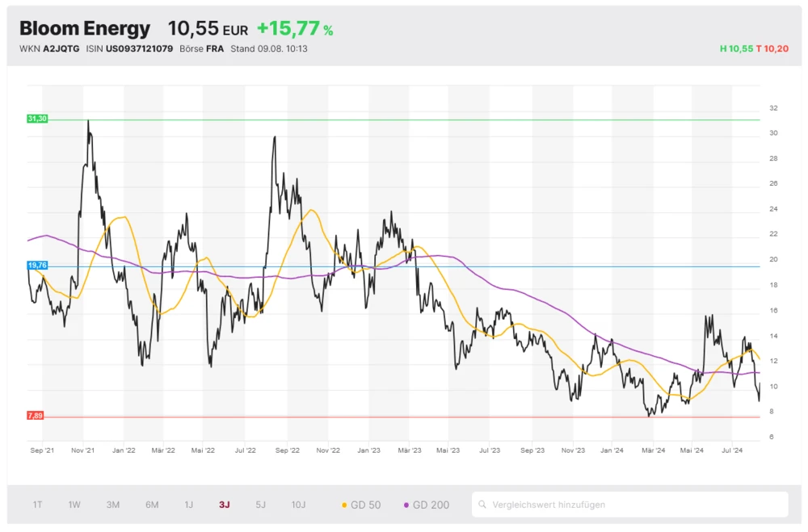
Task: Click the Mär '22 axis label
Action: 163,450
